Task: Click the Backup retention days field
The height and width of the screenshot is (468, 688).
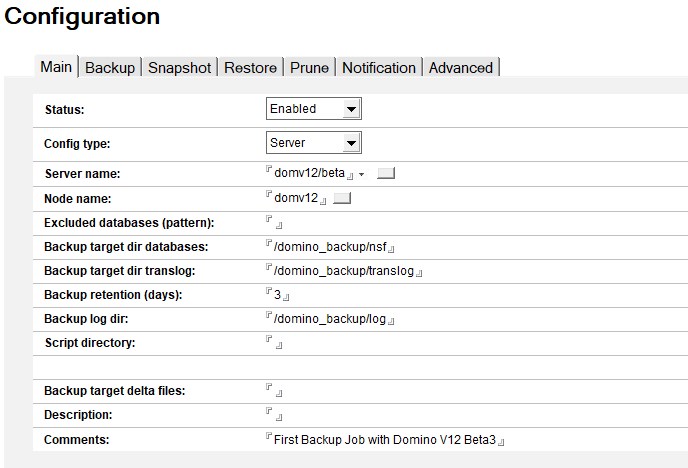Action: point(277,296)
